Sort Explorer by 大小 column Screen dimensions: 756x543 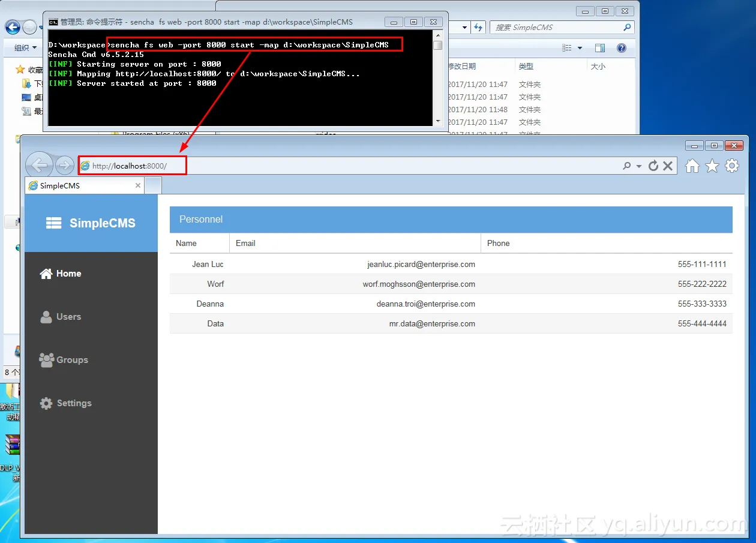pos(598,67)
